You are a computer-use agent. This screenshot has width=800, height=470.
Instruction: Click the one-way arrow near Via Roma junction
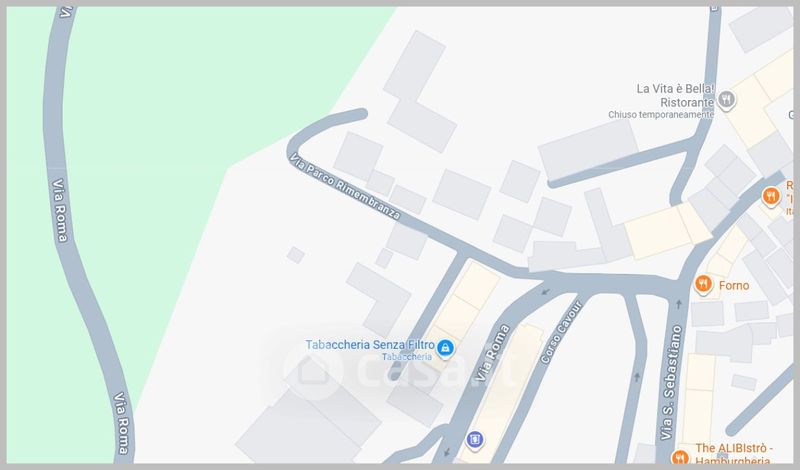[x=546, y=292]
